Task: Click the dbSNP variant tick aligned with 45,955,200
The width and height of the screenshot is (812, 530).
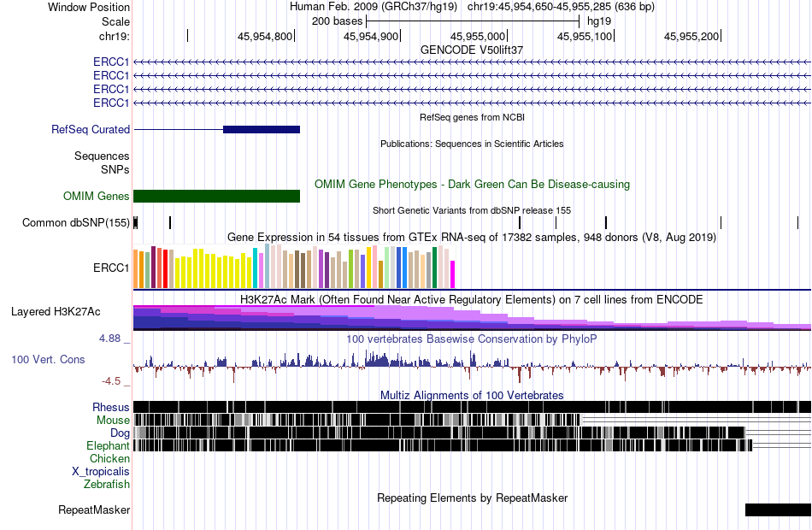Action: 721,223
